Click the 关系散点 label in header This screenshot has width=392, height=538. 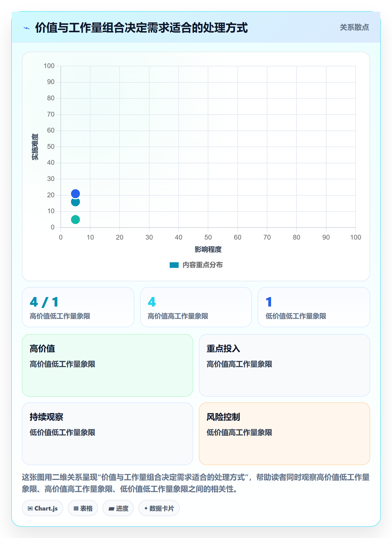[354, 27]
